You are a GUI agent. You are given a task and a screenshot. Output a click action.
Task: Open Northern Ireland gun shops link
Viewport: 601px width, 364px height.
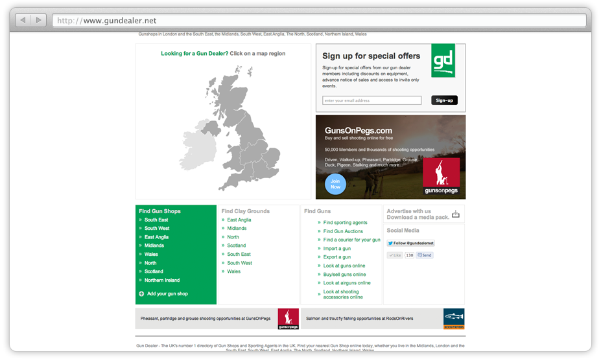click(x=162, y=280)
